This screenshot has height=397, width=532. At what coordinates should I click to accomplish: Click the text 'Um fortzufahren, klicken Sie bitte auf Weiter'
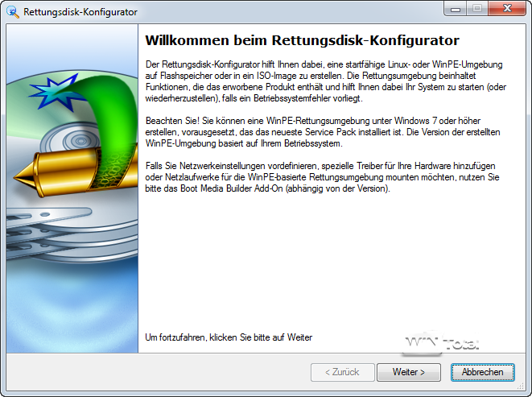coord(229,337)
